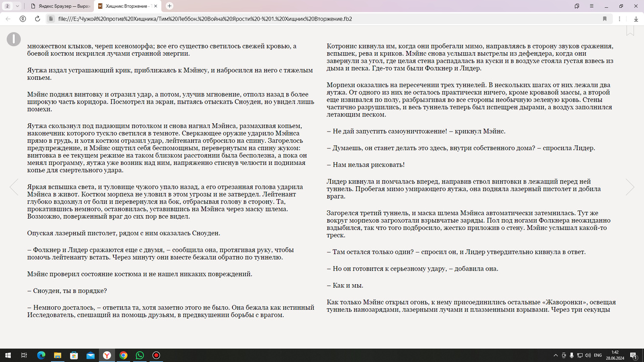Switch to Yandex Browser on the taskbar
This screenshot has width=644, height=362.
[x=107, y=355]
